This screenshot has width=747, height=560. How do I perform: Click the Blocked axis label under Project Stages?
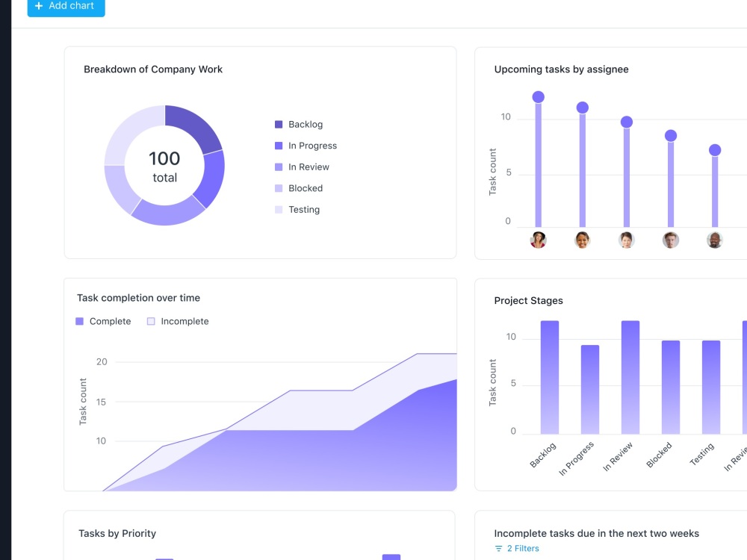point(659,455)
